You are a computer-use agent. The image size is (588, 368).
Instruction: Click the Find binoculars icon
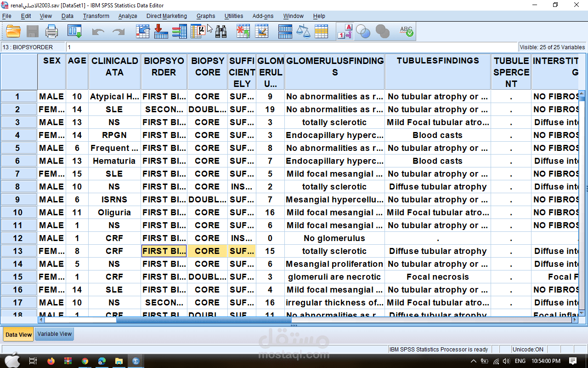[x=221, y=32]
